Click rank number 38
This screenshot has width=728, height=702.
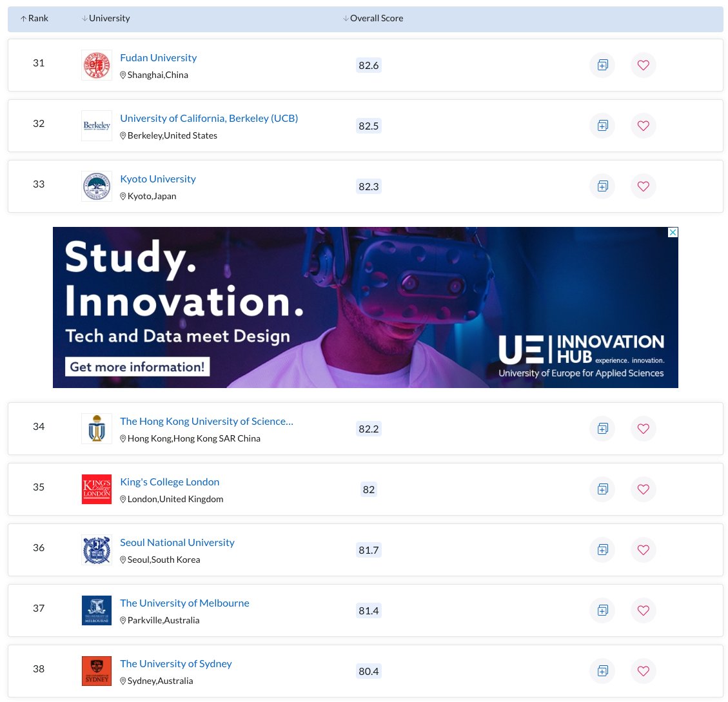[x=39, y=668]
